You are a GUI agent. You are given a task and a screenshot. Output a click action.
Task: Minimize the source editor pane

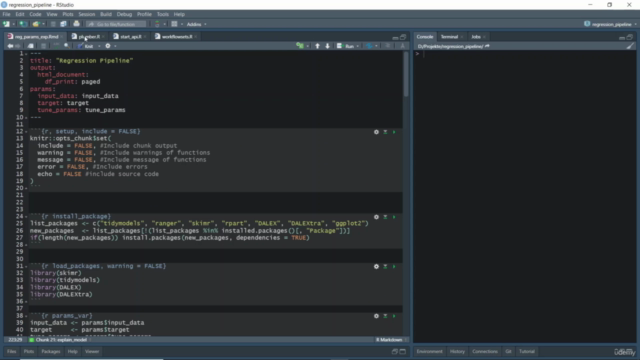[x=395, y=37]
